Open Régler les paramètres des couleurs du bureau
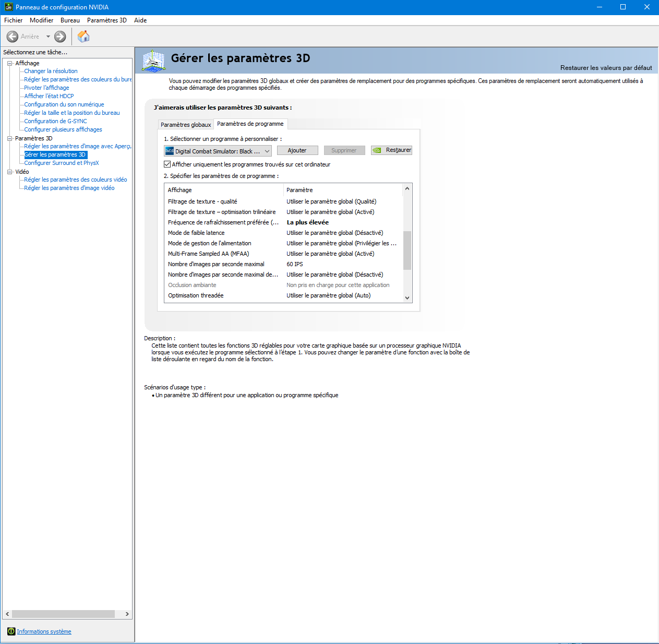Image resolution: width=659 pixels, height=644 pixels. [x=78, y=79]
